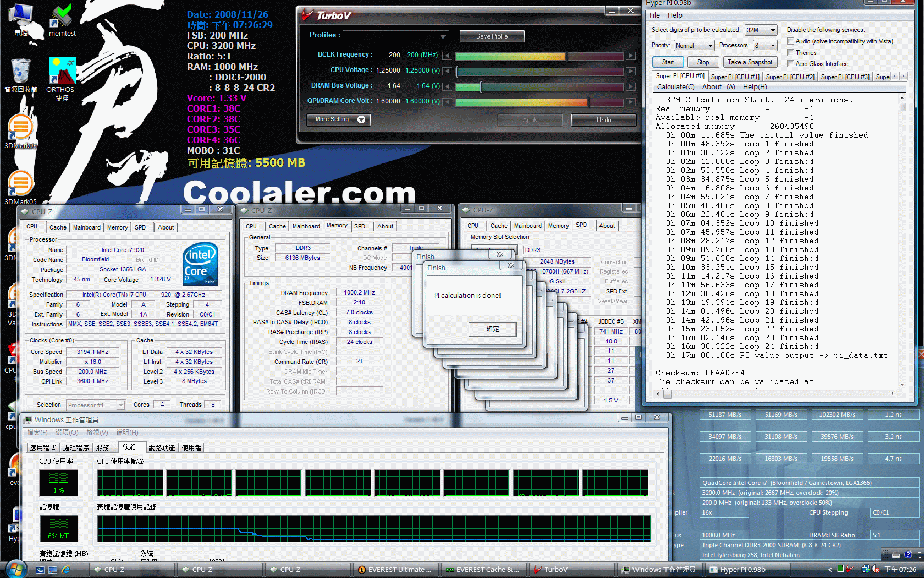Open the 處理程序 tab in Task Manager
Screen dimensions: 924x578
coord(76,448)
